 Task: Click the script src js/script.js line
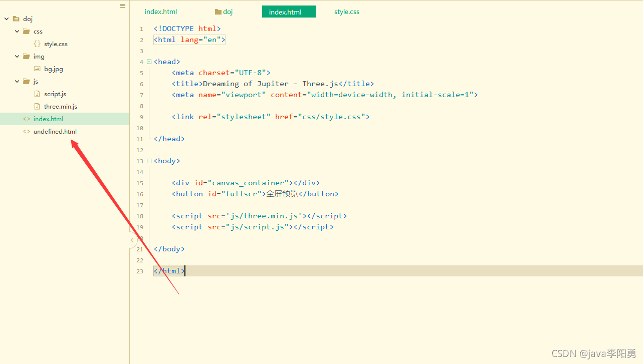click(x=253, y=227)
